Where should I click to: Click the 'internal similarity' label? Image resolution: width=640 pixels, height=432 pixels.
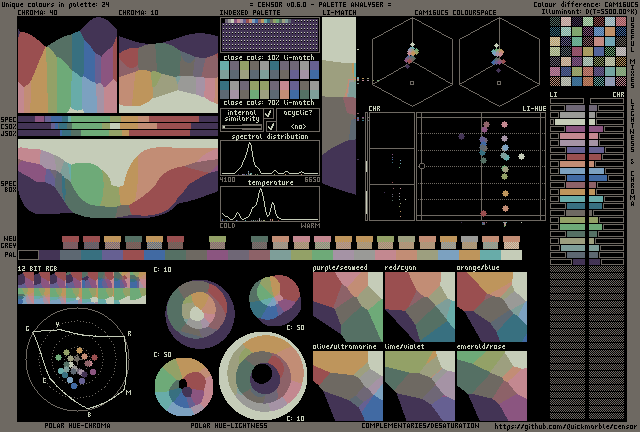pos(242,116)
